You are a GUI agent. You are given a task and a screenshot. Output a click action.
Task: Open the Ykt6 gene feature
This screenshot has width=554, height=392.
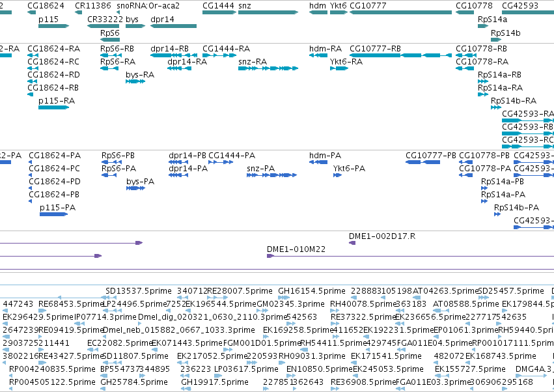[x=339, y=12]
